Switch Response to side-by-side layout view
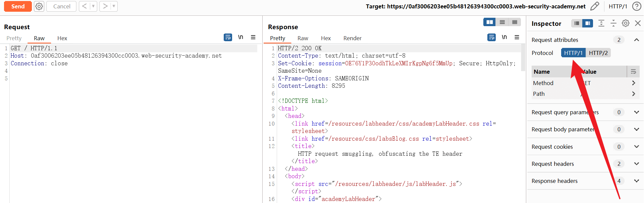Image resolution: width=644 pixels, height=203 pixels. coord(490,22)
